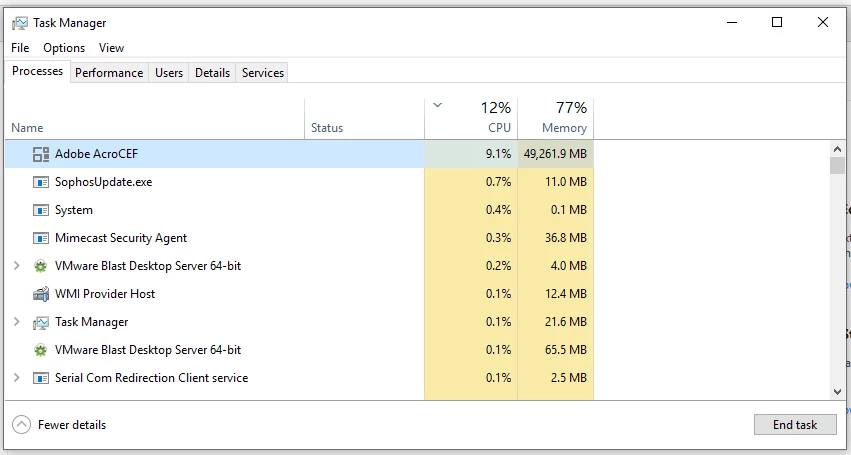This screenshot has width=851, height=455.
Task: Switch to the Services tab
Action: (263, 73)
